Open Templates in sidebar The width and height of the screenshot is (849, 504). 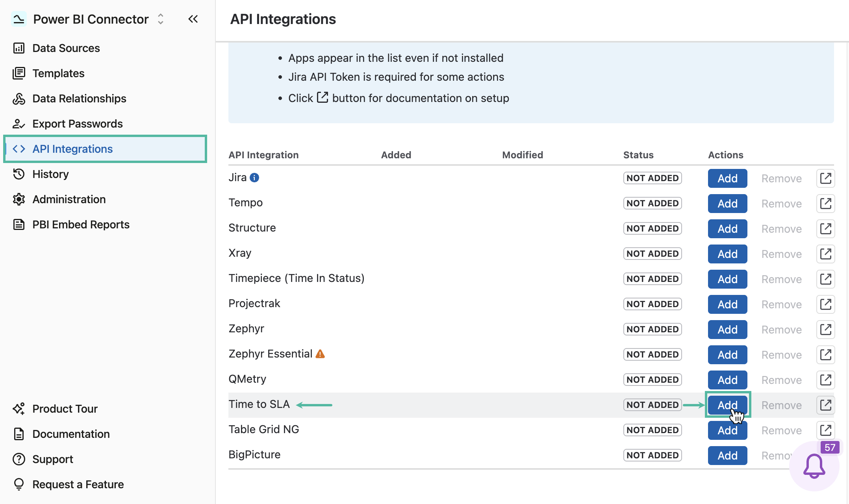pos(58,73)
